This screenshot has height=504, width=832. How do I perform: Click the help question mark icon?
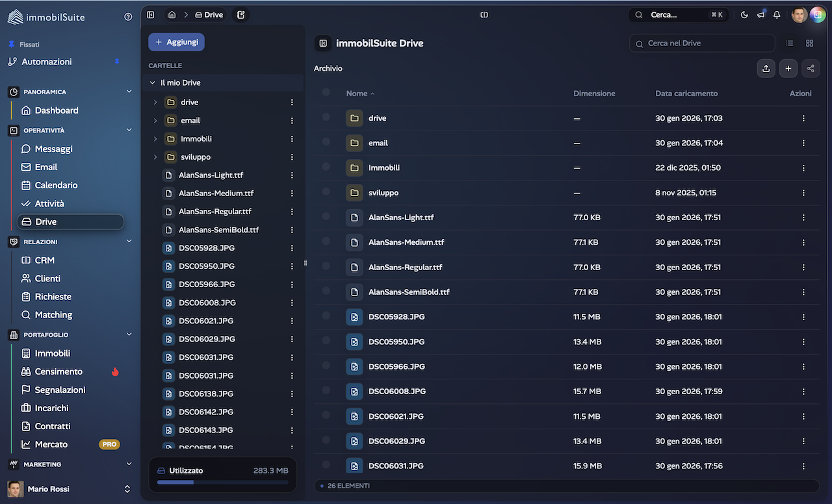pyautogui.click(x=128, y=17)
